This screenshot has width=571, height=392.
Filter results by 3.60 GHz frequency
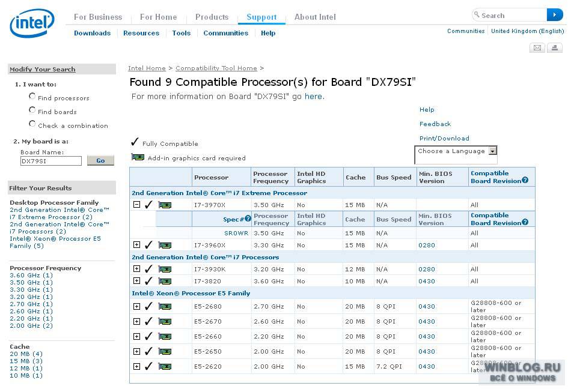[31, 276]
